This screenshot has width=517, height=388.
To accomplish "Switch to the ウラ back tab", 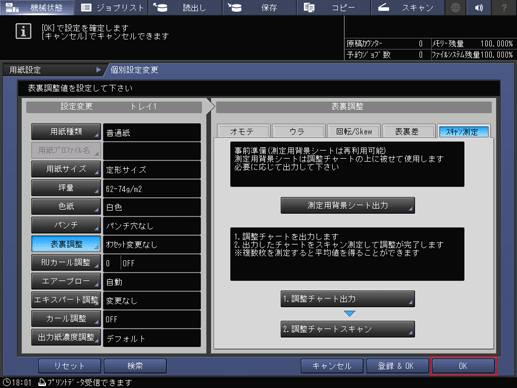I will [x=298, y=131].
